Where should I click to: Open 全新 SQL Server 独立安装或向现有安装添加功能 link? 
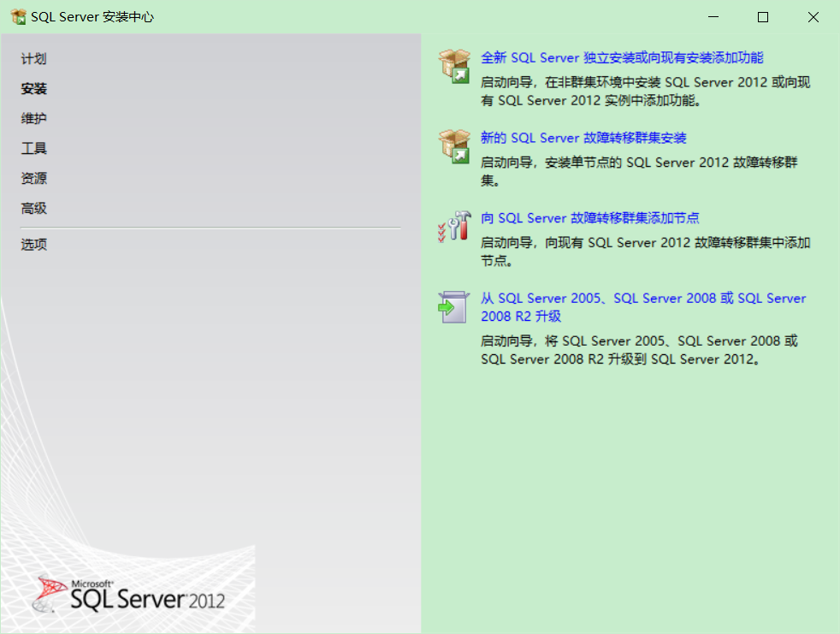[x=622, y=57]
